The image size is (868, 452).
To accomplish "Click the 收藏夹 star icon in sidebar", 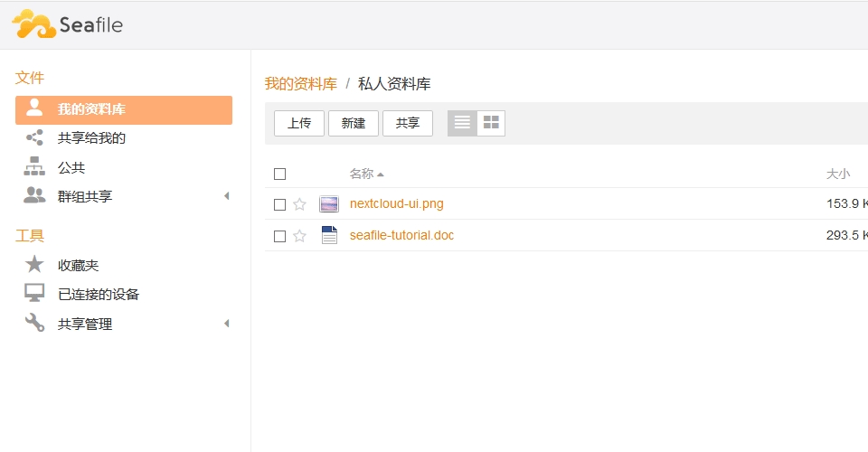I will [34, 265].
